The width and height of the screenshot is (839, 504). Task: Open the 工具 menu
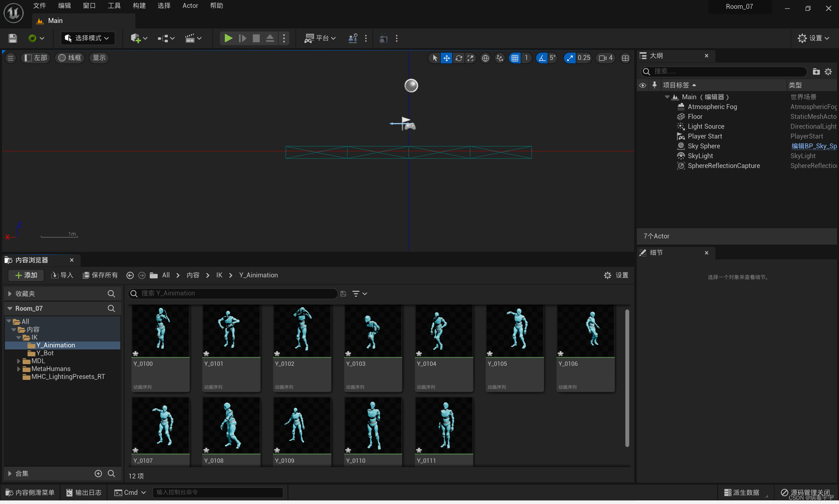coord(114,6)
